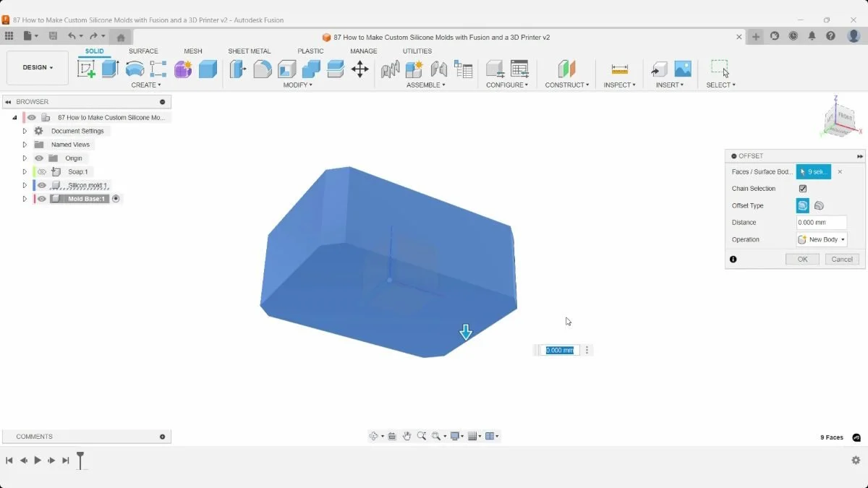
Task: Expand the Soap:1 node
Action: pos(25,172)
